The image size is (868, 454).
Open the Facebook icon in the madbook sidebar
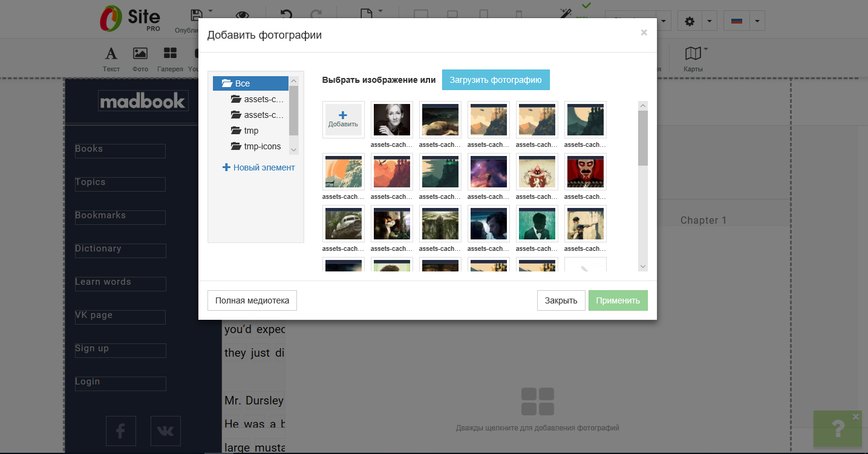click(120, 430)
